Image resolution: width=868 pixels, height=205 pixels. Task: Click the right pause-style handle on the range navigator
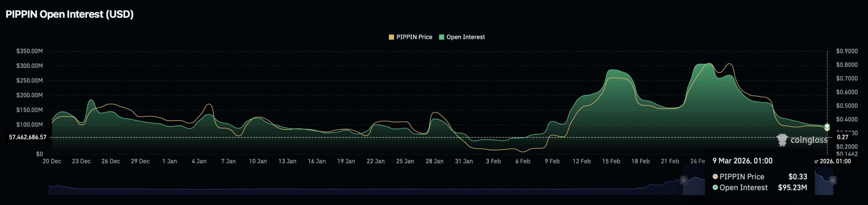click(x=832, y=180)
